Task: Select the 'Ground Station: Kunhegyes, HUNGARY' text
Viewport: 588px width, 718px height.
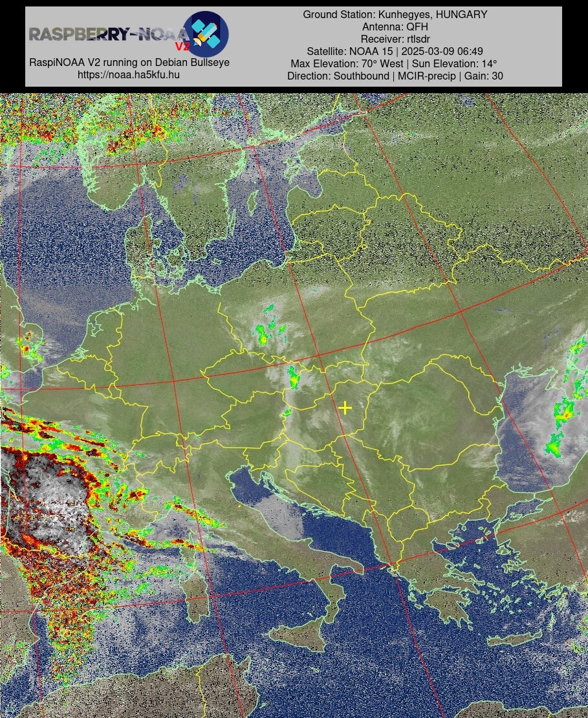Action: tap(395, 15)
